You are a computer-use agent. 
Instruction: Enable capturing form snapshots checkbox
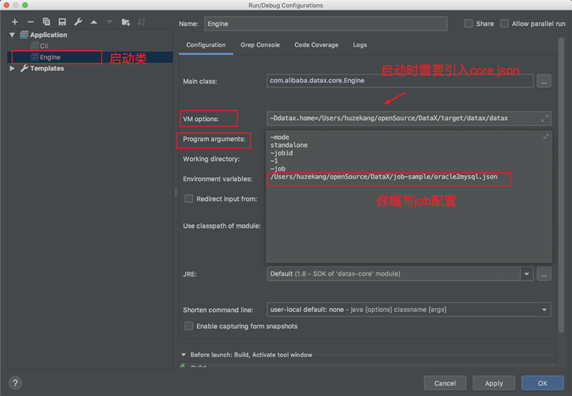pos(189,326)
